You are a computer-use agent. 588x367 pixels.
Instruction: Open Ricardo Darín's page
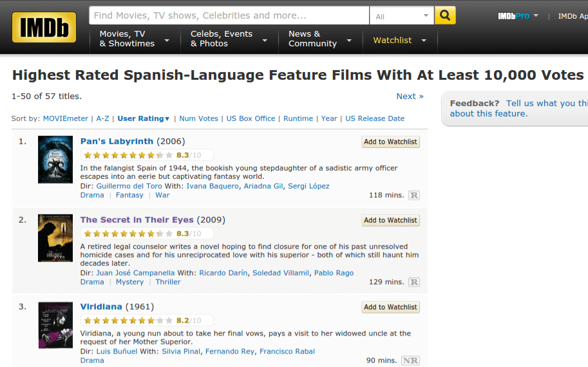[223, 273]
